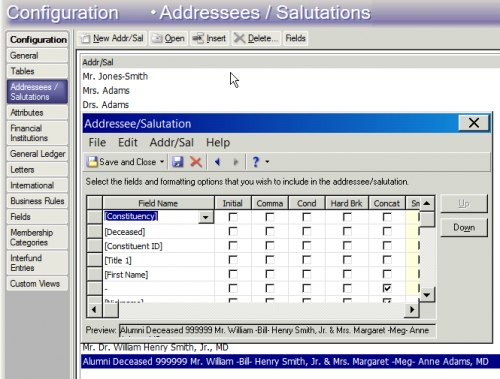Screen dimensions: 500x379
Task: Click Insert toolbar button
Action: pos(210,38)
